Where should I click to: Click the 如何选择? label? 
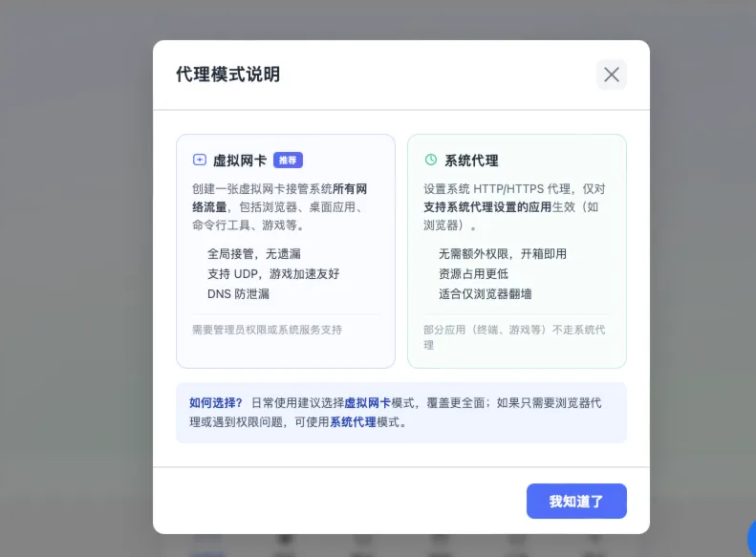[215, 403]
